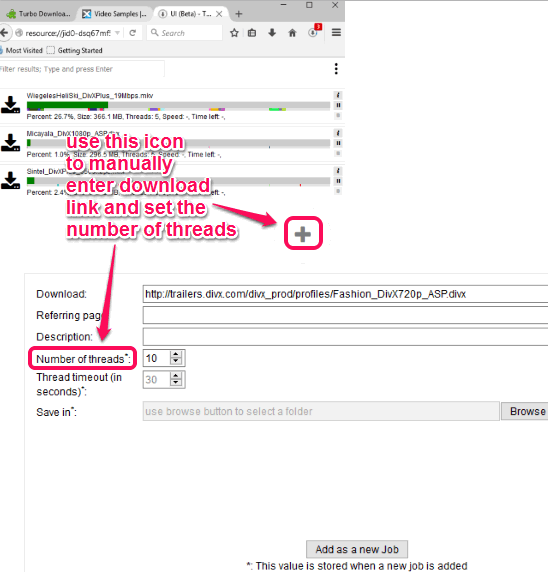Click the WiegelesHeliSki progress bar
Viewport: 548px width, 572px height.
tap(178, 106)
